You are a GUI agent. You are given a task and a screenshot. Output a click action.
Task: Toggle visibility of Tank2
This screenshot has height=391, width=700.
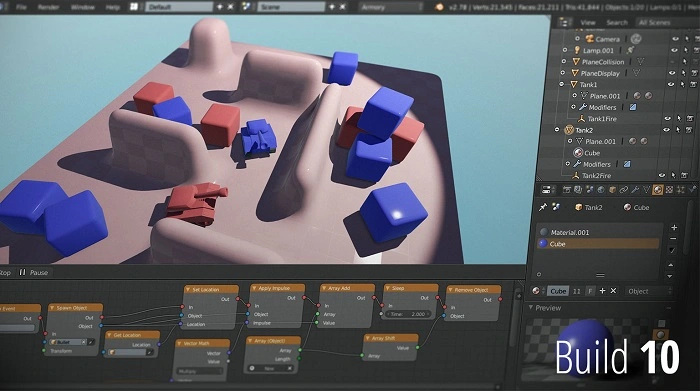pyautogui.click(x=666, y=130)
